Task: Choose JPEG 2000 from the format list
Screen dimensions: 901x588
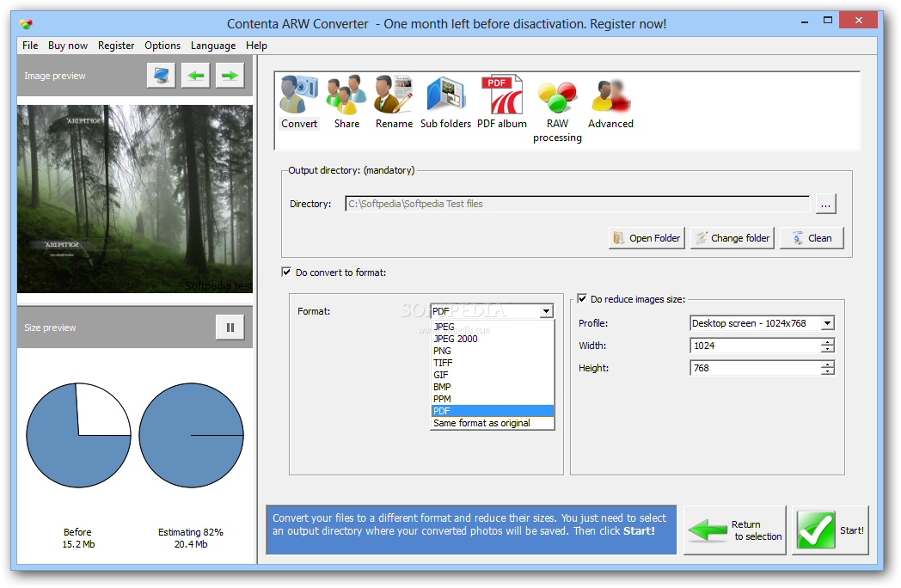Action: [x=493, y=339]
